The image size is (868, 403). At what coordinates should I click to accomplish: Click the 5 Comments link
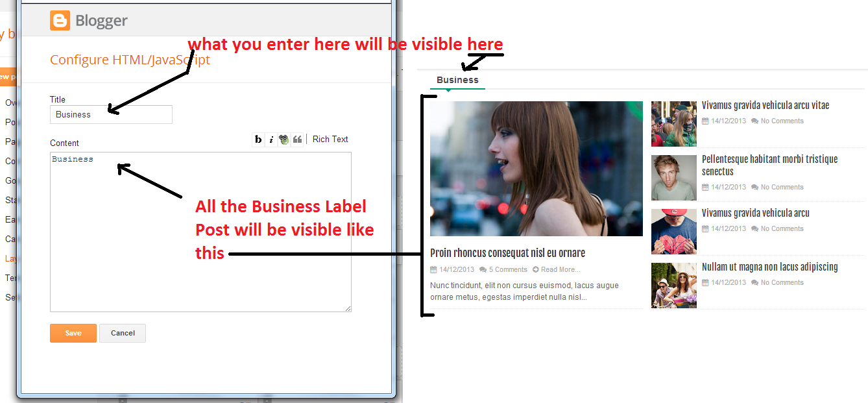(x=508, y=269)
